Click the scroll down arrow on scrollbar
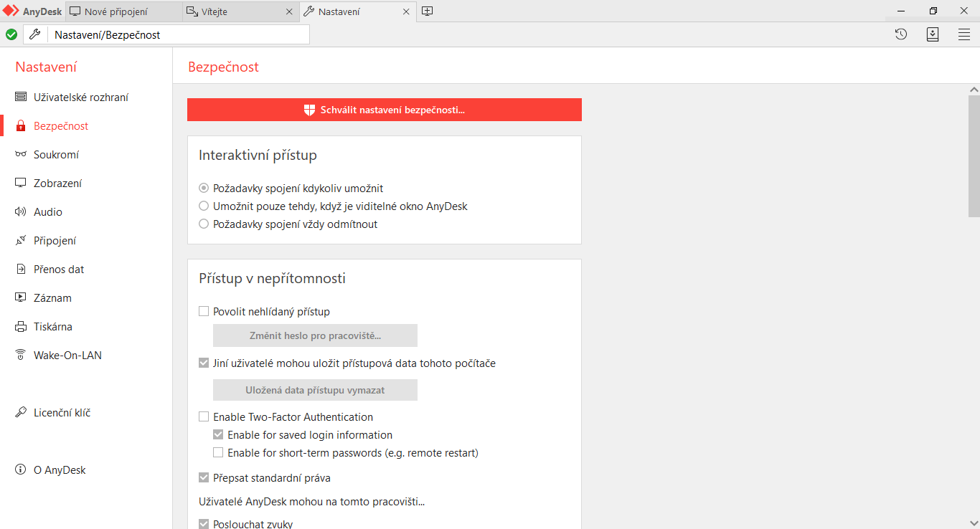 (x=974, y=523)
